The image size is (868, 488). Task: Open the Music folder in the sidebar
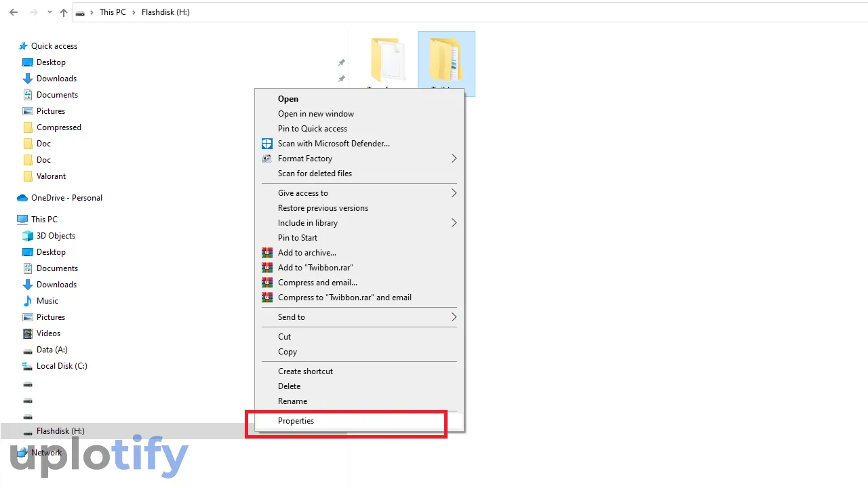(x=47, y=301)
